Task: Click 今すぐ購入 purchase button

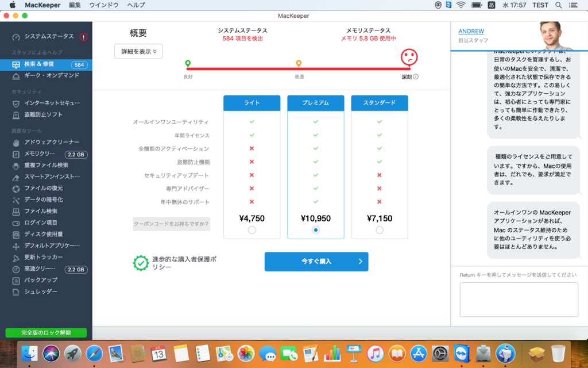Action: tap(316, 262)
